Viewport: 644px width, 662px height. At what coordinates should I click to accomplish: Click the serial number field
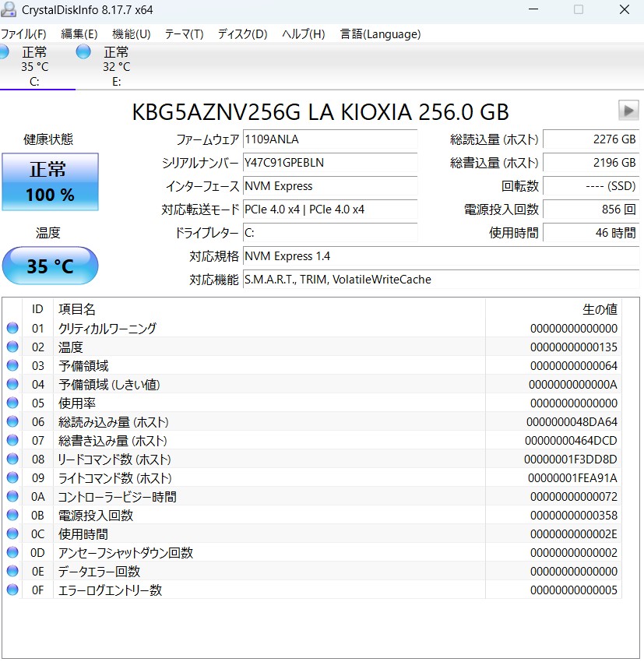(x=330, y=163)
